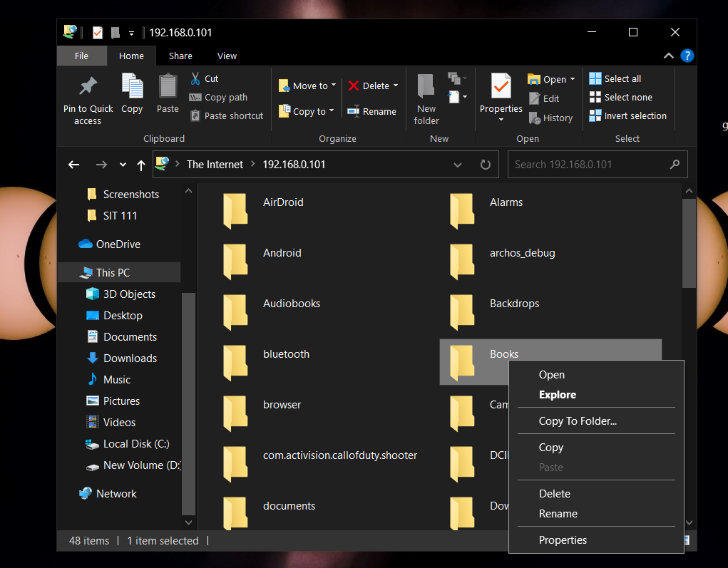This screenshot has width=728, height=568.
Task: Switch to the View tab
Action: point(227,56)
